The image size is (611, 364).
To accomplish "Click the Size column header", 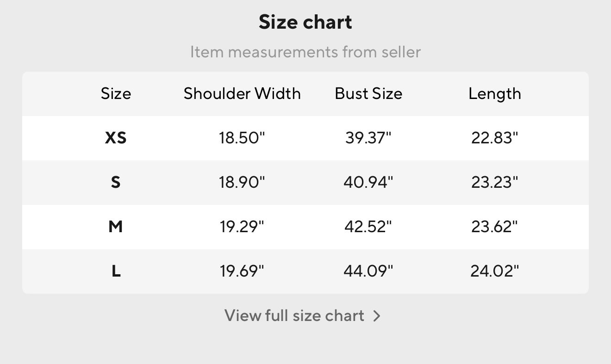I will (x=116, y=93).
